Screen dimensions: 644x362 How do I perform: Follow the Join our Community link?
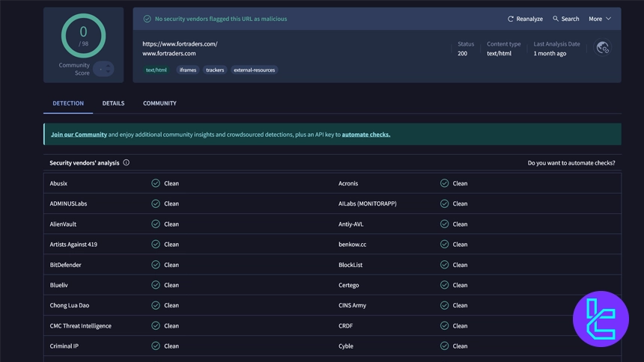[x=79, y=134]
